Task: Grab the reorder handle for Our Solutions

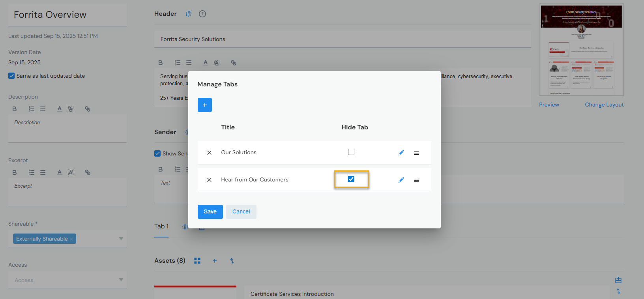Action: click(416, 153)
